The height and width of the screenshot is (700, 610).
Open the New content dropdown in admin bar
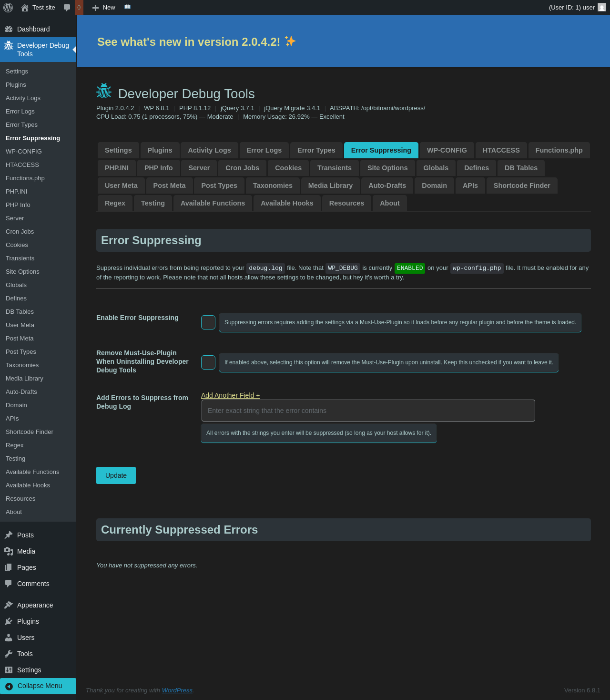click(x=104, y=8)
